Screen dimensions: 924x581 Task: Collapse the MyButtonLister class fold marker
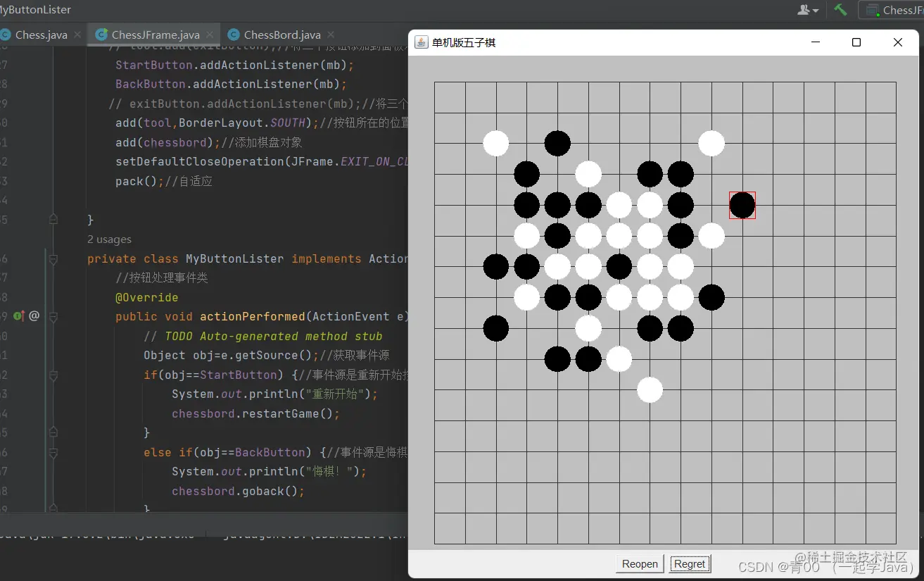(x=53, y=259)
